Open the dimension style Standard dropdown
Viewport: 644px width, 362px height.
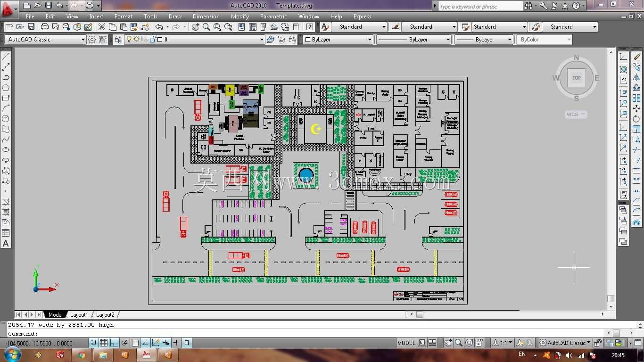(429, 27)
